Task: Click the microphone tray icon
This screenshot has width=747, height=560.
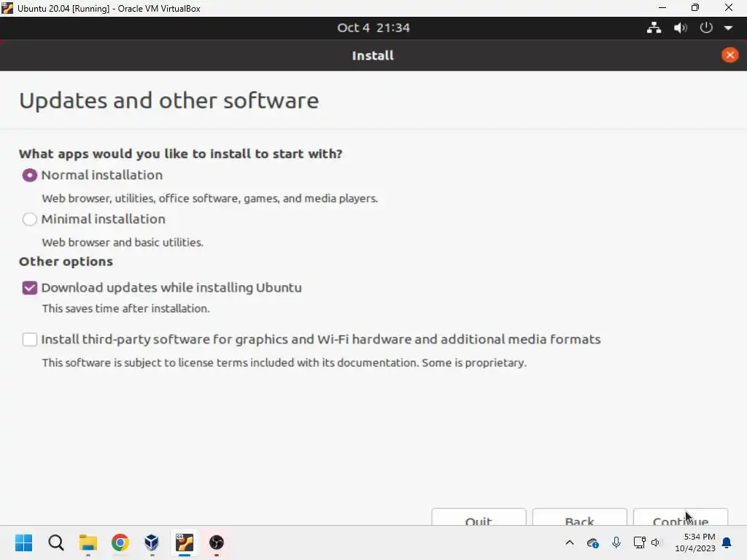Action: click(x=616, y=542)
